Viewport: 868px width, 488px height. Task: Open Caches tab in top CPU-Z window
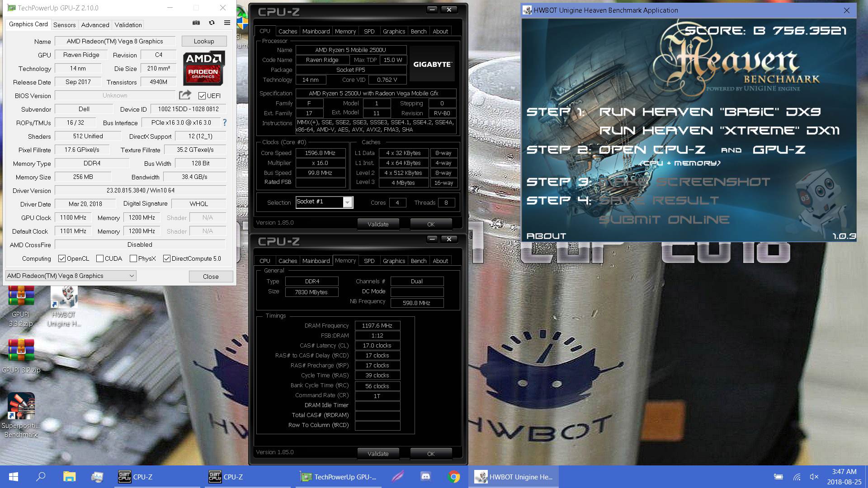coord(288,31)
